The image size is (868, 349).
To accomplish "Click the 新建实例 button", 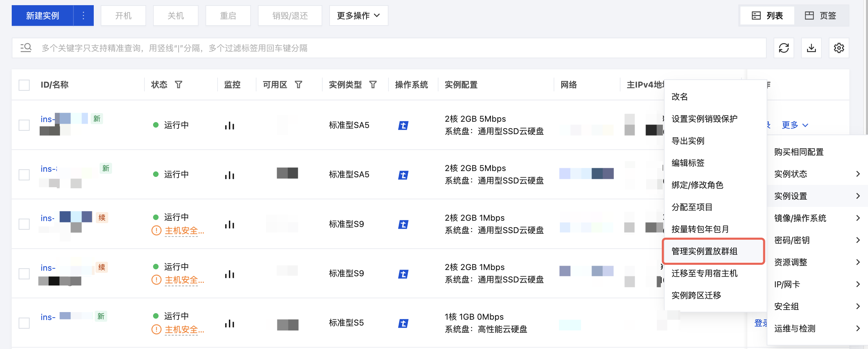I will click(42, 16).
